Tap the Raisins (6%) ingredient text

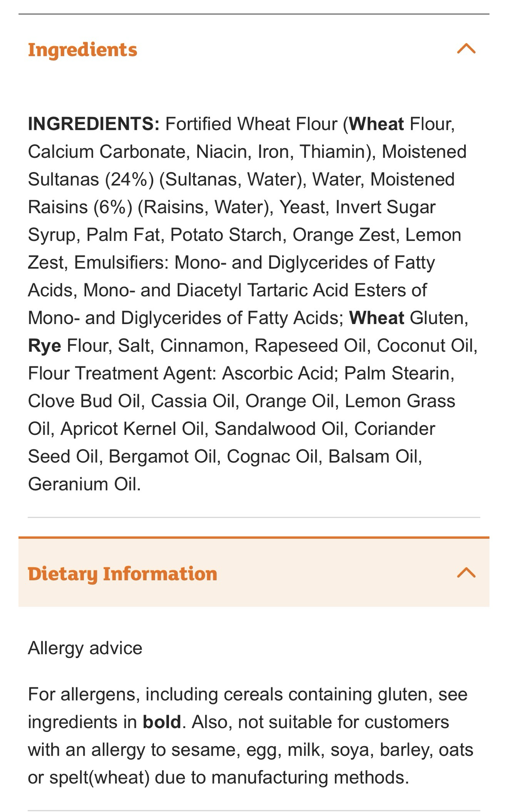pyautogui.click(x=80, y=207)
